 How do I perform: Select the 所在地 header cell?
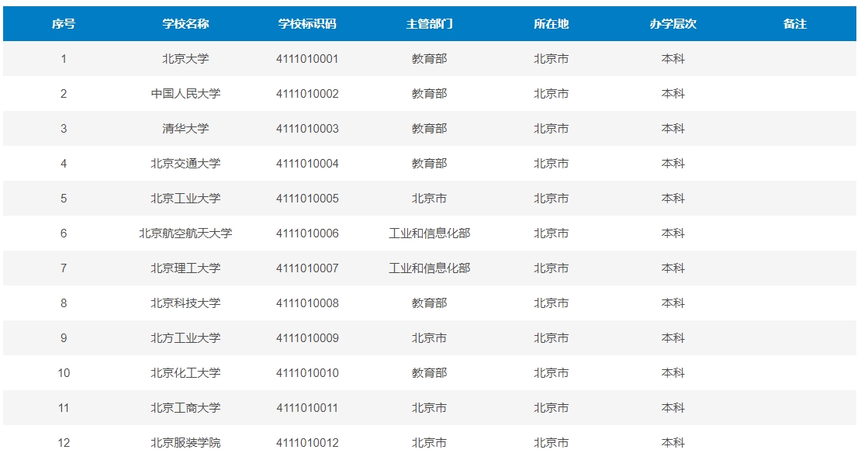(551, 24)
